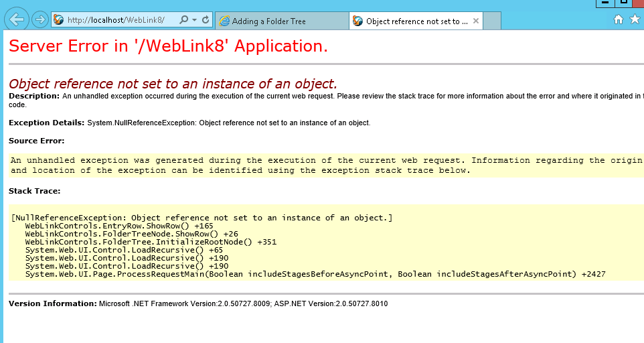This screenshot has height=343, width=644.
Task: Open the browser Home page
Action: pyautogui.click(x=619, y=20)
